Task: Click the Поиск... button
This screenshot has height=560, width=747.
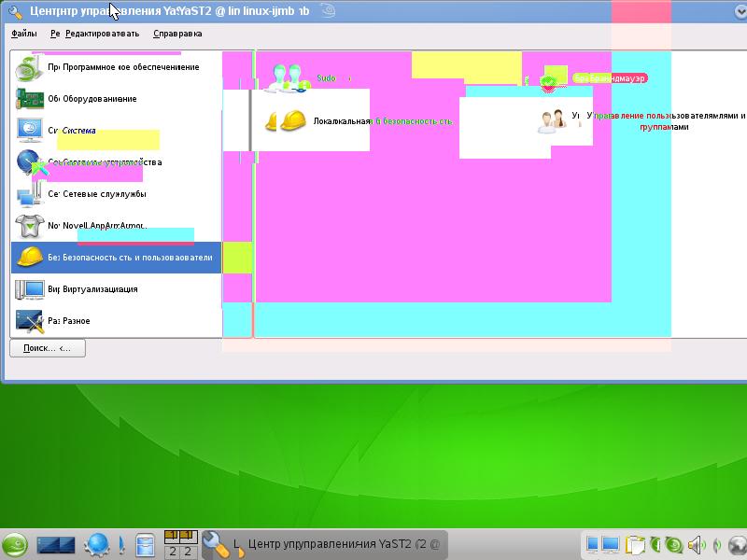Action: pos(48,348)
